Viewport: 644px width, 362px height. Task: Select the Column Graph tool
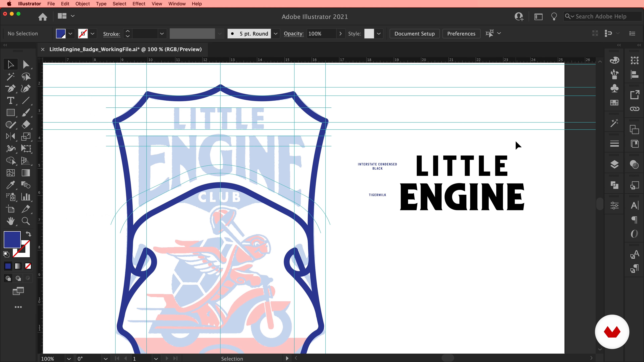coord(26,197)
